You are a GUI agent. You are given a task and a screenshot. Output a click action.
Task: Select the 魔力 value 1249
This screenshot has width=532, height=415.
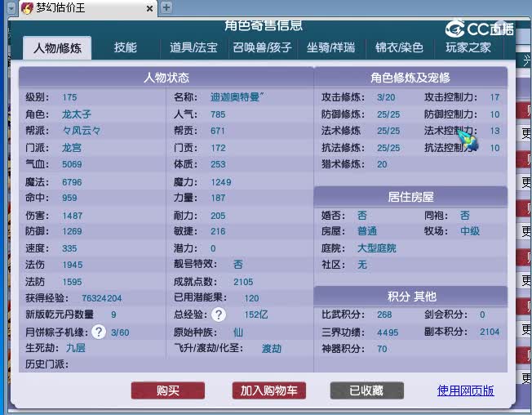click(x=221, y=182)
